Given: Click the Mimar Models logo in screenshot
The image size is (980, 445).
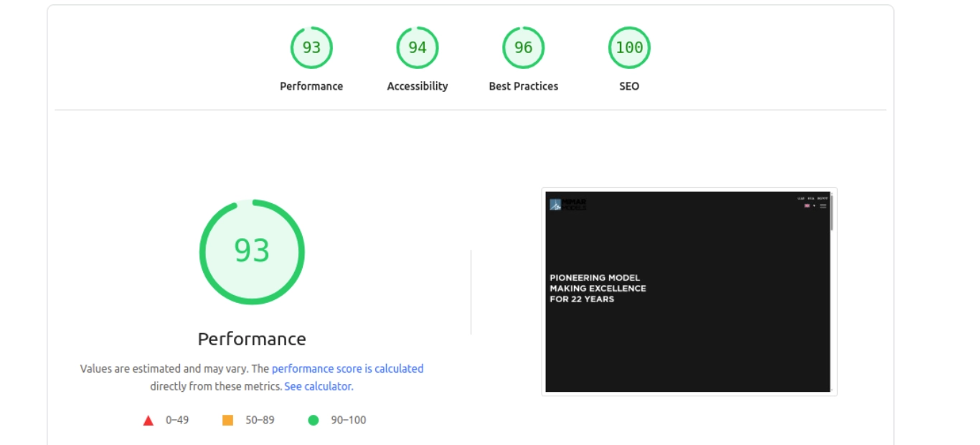Looking at the screenshot, I should (x=567, y=205).
